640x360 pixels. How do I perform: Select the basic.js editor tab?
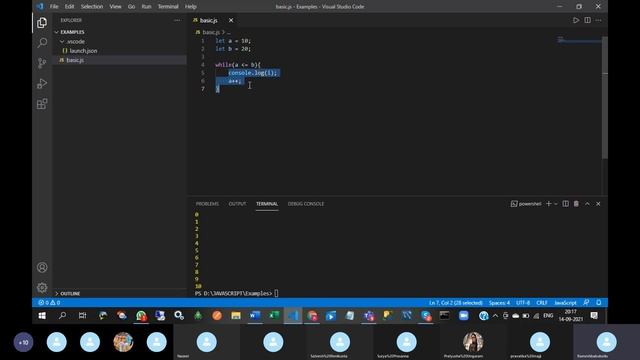(209, 20)
